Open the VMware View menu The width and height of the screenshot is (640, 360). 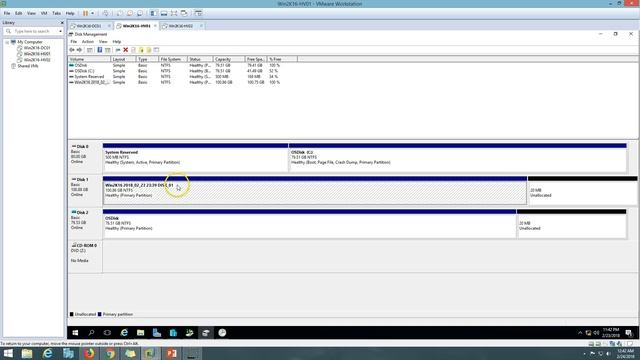point(31,13)
